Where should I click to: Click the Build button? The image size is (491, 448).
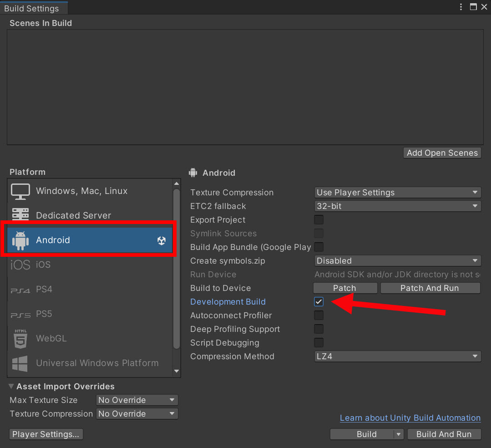pyautogui.click(x=362, y=434)
